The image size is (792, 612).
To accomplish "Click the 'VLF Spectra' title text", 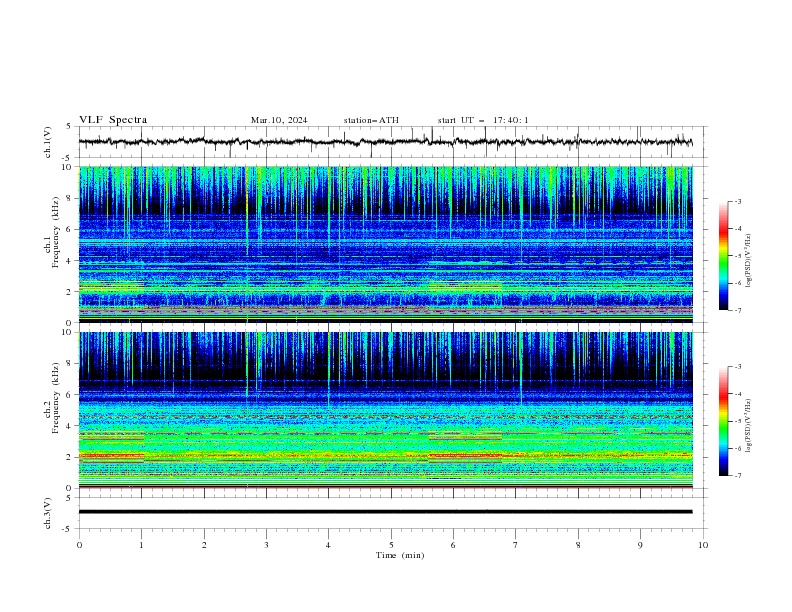I will point(113,120).
